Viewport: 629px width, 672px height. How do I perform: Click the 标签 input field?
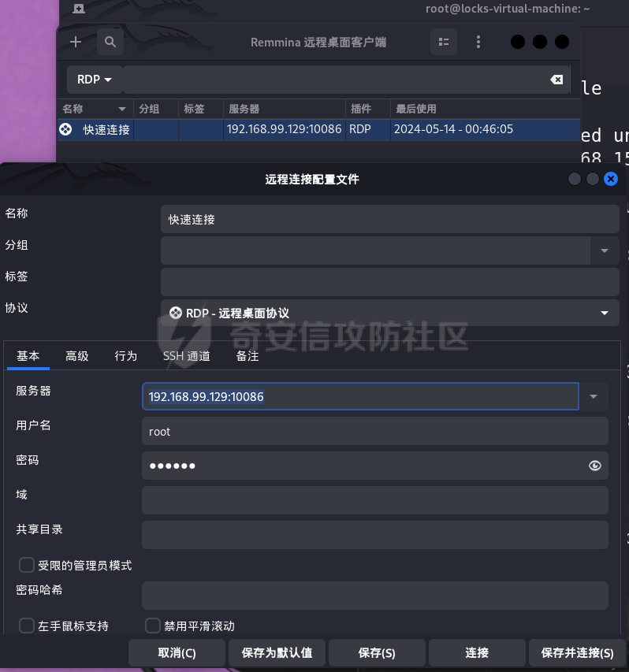pyautogui.click(x=389, y=282)
